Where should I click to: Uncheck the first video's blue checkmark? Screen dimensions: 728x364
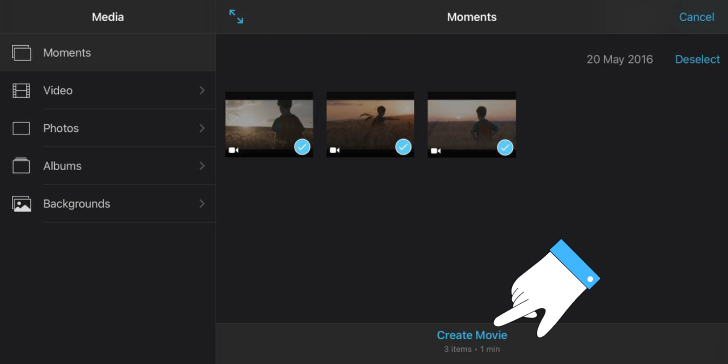coord(302,147)
